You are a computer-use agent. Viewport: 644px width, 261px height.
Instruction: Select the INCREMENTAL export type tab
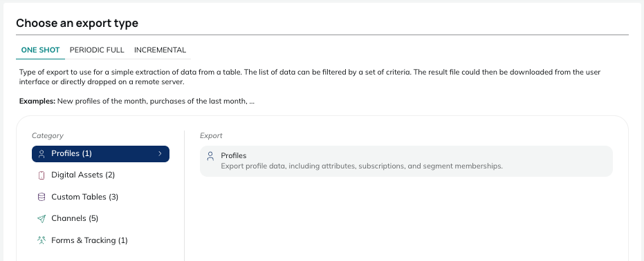coord(160,50)
